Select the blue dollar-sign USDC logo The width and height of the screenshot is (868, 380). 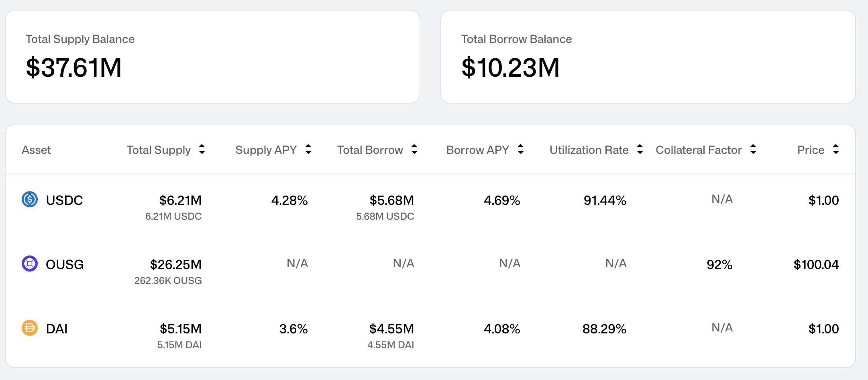29,200
